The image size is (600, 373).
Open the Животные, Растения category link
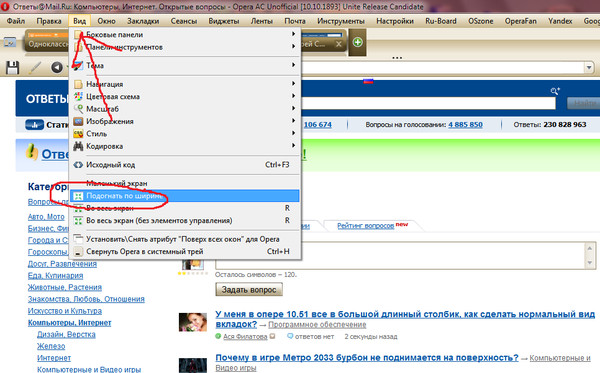coord(65,287)
